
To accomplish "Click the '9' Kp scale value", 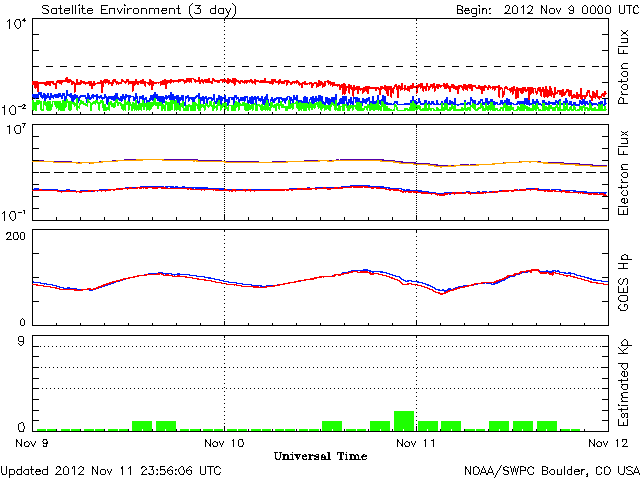I will tap(21, 341).
